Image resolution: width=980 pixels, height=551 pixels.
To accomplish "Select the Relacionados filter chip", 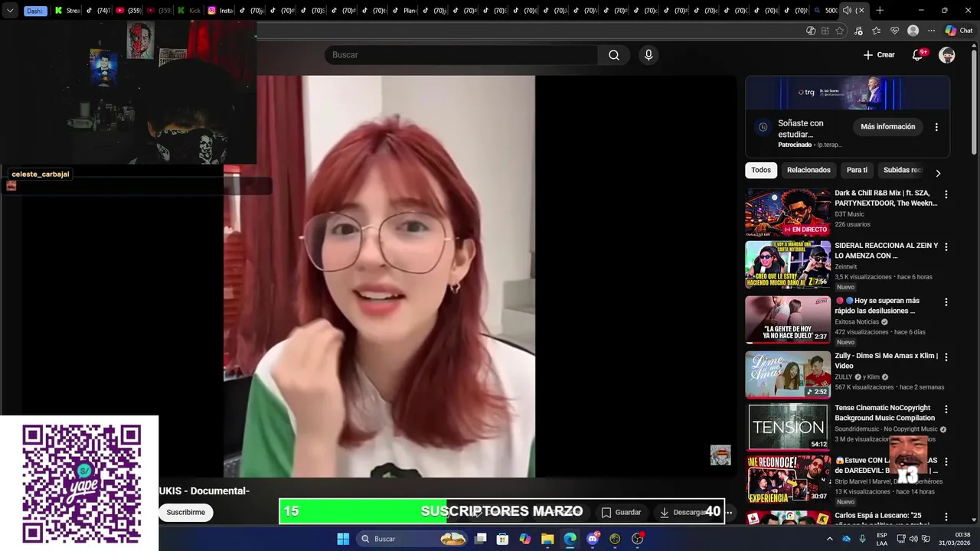I will (808, 171).
